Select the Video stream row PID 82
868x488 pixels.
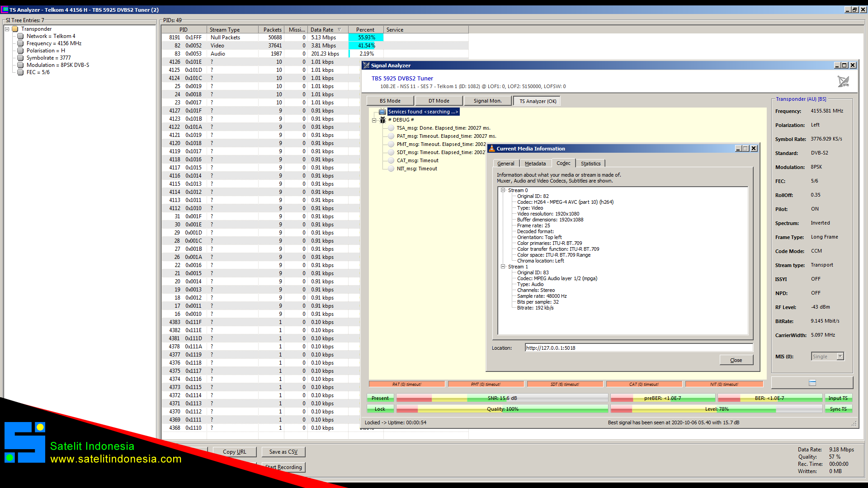tap(315, 46)
